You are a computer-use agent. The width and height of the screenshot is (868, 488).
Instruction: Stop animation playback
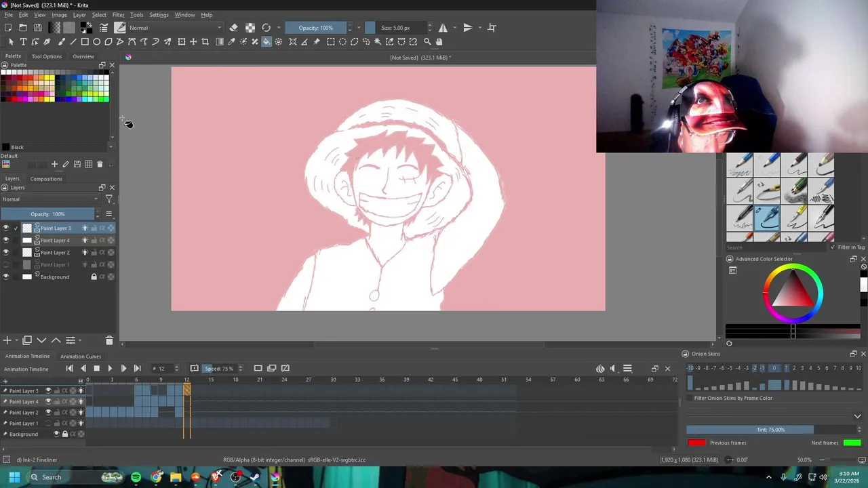pos(96,369)
